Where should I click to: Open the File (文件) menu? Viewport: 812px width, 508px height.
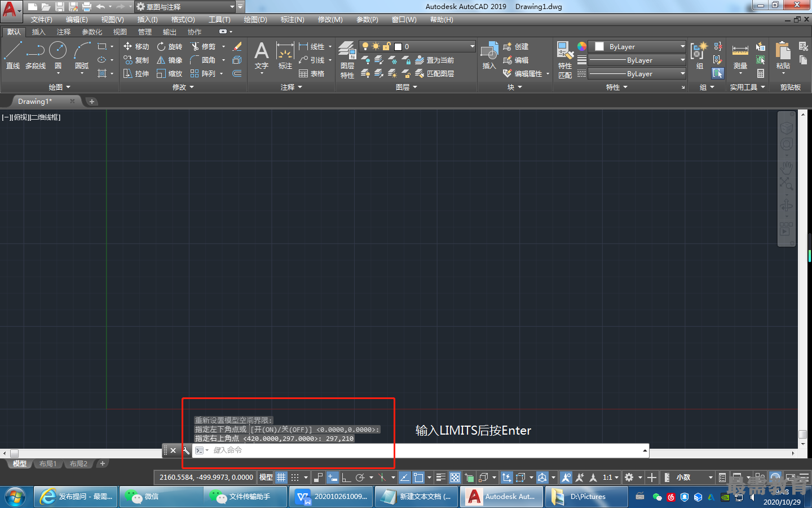pos(41,20)
